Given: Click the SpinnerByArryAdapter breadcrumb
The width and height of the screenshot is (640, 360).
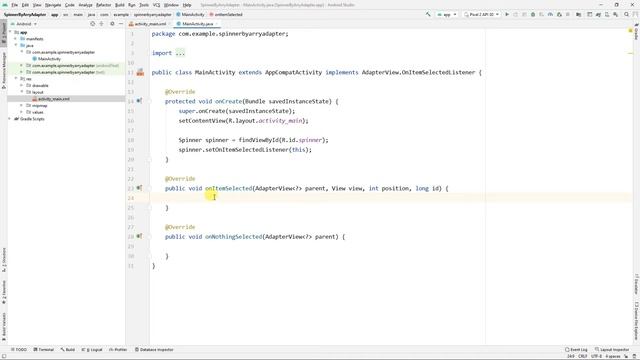Looking at the screenshot, I should 25,15.
